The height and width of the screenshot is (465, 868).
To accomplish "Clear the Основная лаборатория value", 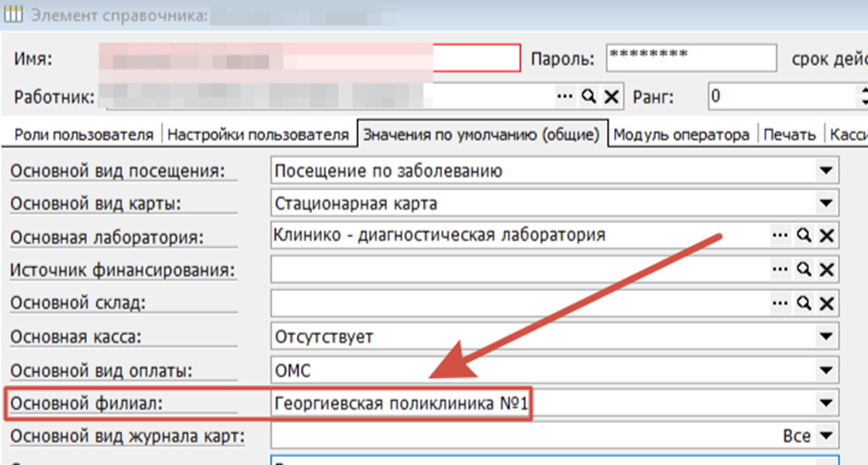I will point(825,236).
